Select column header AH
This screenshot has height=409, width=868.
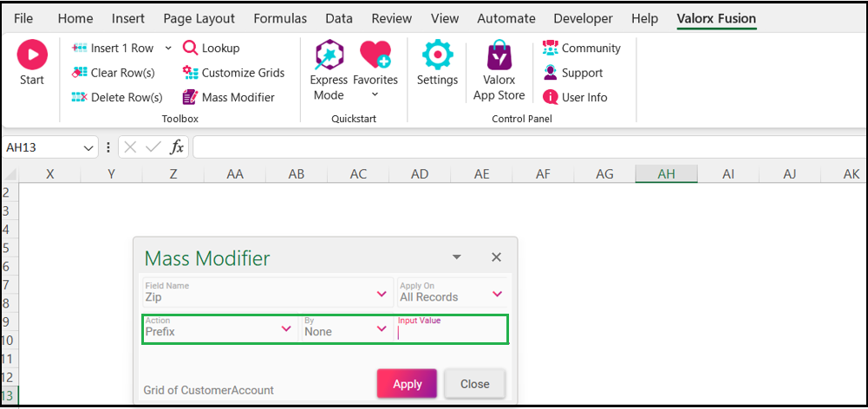click(667, 174)
